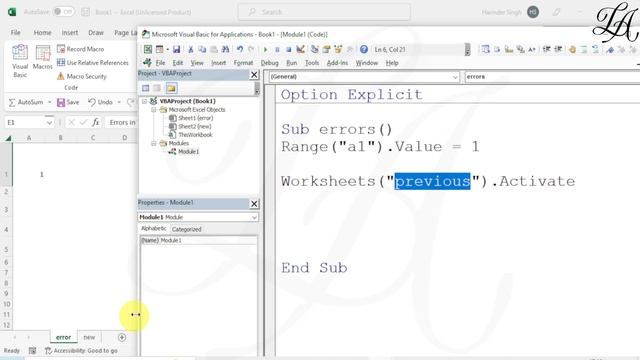Open the VBA Window menu
This screenshot has height=360, width=640.
tap(367, 63)
